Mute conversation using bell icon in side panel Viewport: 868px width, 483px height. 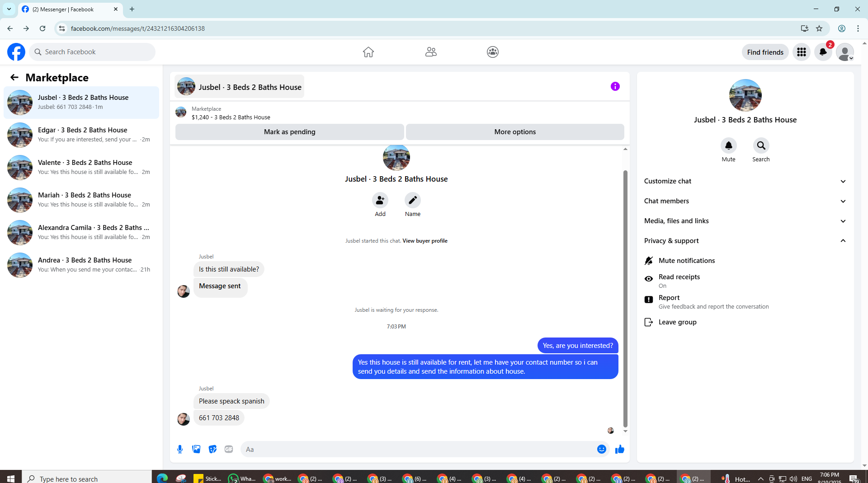(729, 145)
